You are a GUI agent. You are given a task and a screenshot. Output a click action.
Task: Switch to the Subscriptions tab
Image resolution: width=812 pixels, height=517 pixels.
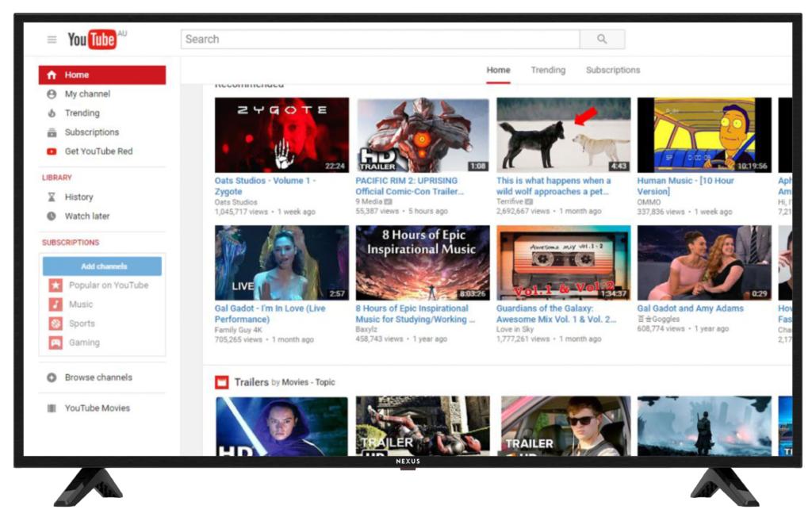click(x=612, y=70)
